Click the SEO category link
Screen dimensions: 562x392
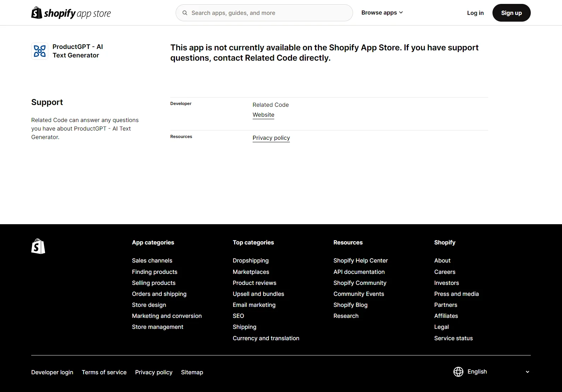pyautogui.click(x=238, y=316)
